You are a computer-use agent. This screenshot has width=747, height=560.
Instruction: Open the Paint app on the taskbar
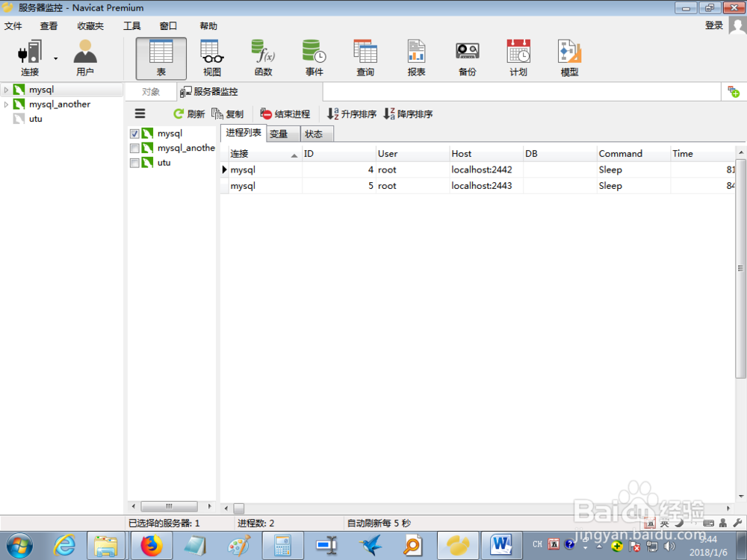coord(239,546)
